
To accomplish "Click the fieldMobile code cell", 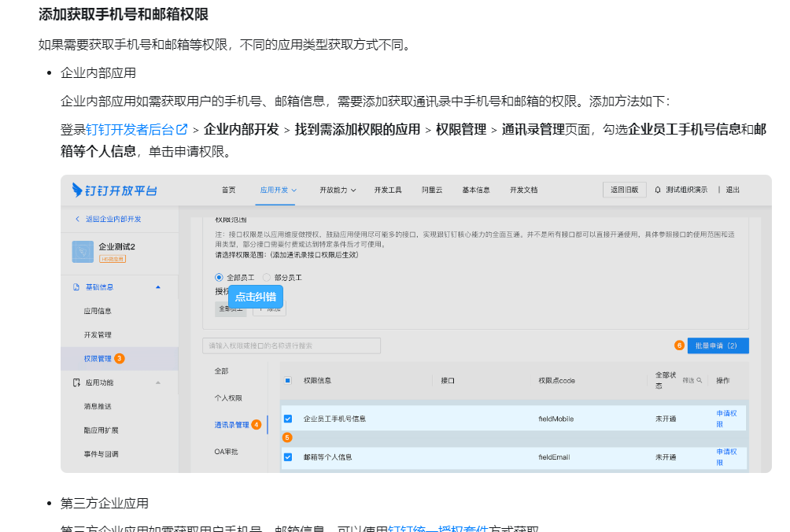I will [556, 419].
